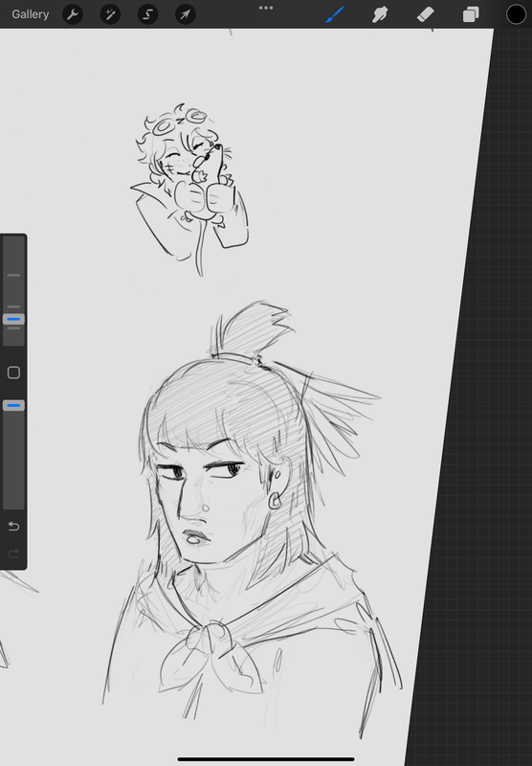Tap the iPad home indicator bar
The width and height of the screenshot is (532, 766).
pos(266,759)
